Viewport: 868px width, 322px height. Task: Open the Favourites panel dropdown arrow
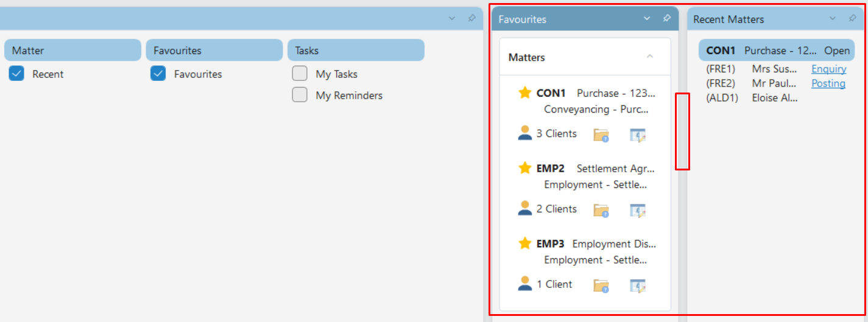[647, 18]
